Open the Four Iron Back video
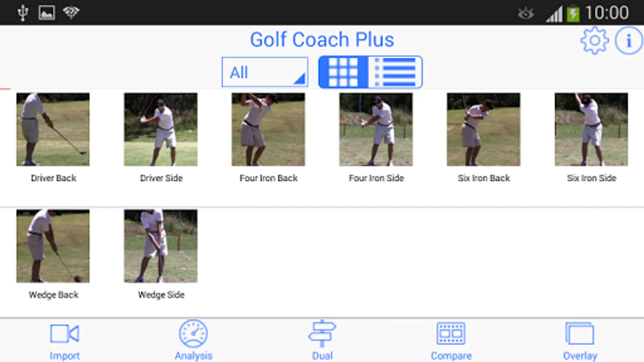The height and width of the screenshot is (362, 644). pos(268,130)
